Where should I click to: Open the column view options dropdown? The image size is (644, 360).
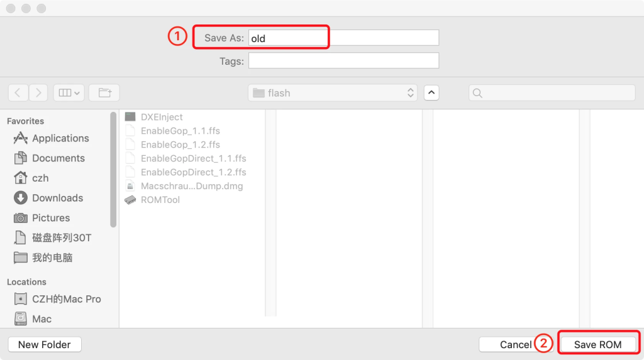pyautogui.click(x=69, y=93)
